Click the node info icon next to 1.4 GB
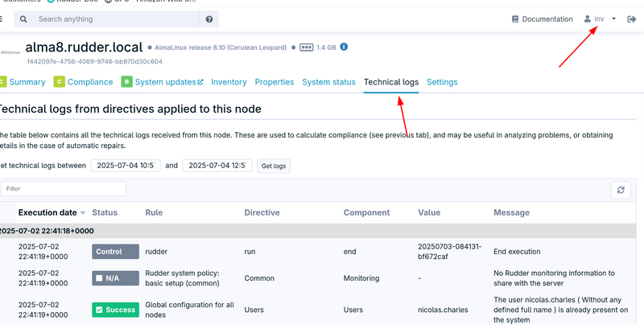This screenshot has height=325, width=644. [345, 47]
